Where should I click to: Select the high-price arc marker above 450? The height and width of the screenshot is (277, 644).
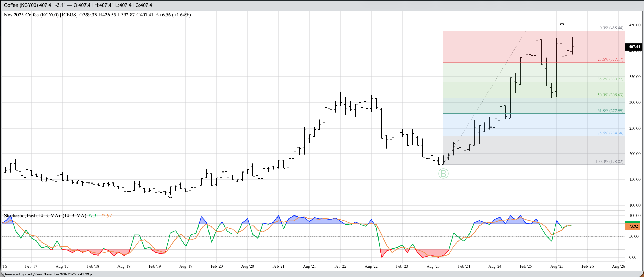(562, 24)
